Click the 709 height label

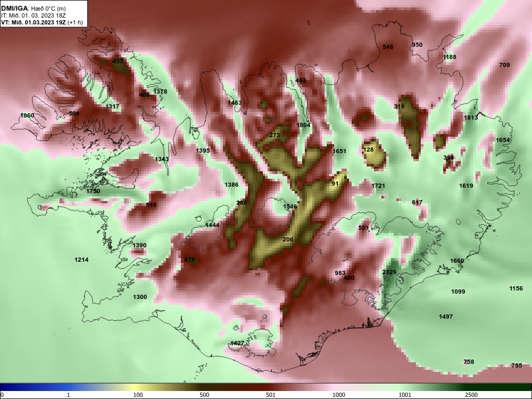(504, 65)
